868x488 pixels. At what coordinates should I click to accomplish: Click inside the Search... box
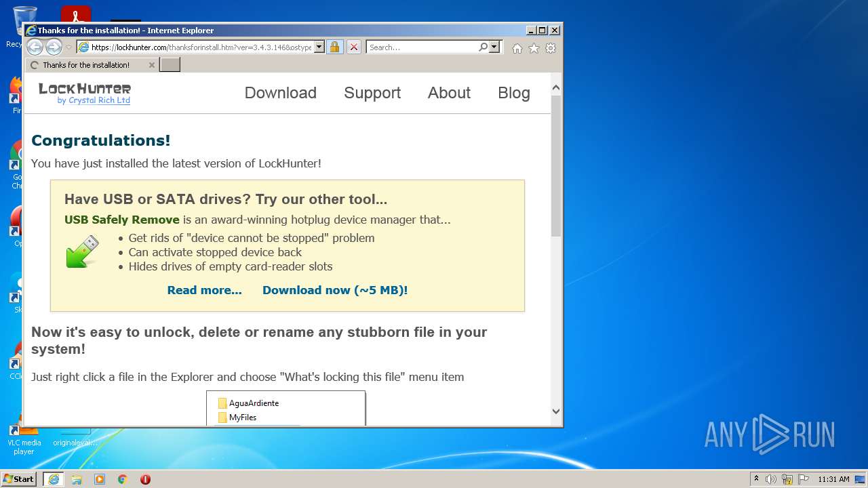pyautogui.click(x=422, y=47)
